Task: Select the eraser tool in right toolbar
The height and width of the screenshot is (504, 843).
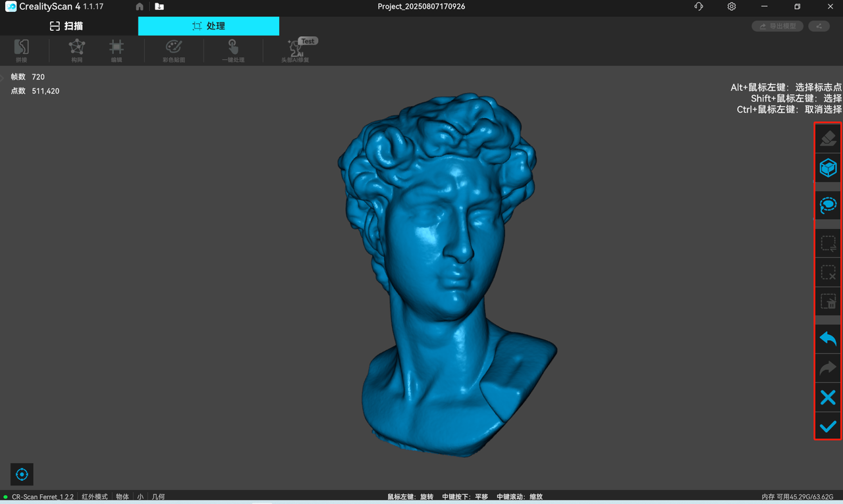Action: (828, 138)
